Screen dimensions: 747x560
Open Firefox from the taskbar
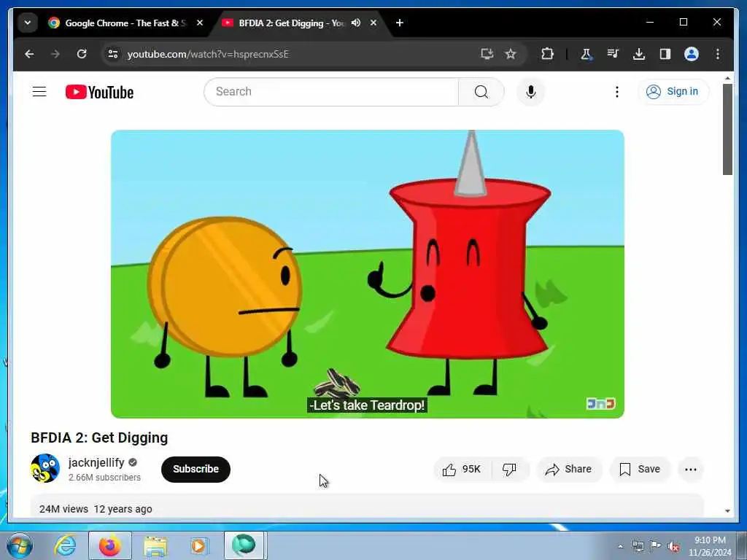point(110,545)
